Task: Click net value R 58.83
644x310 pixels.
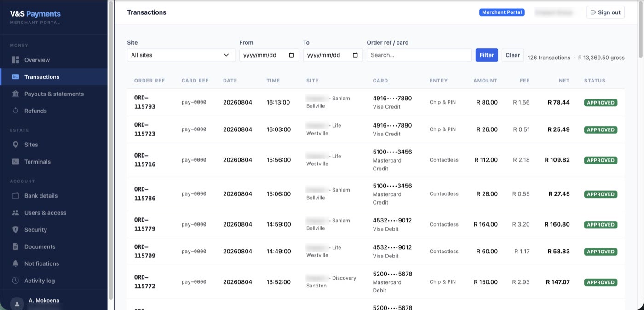Action: pos(558,252)
